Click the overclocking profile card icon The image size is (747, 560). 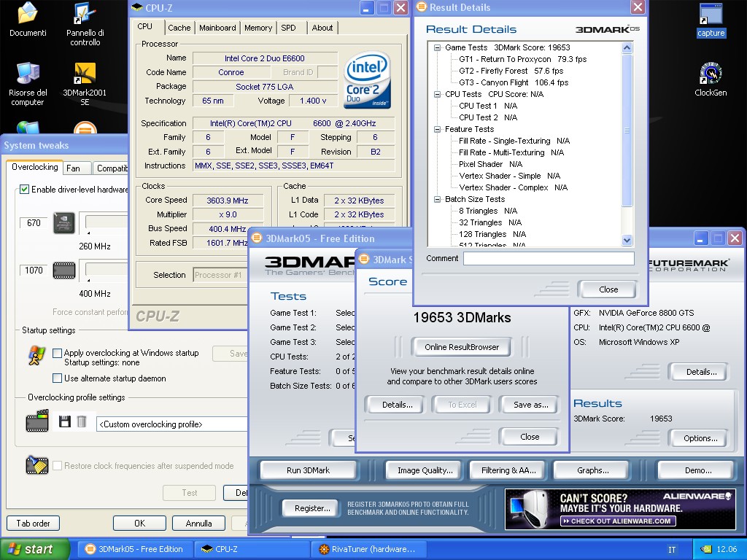click(x=37, y=421)
